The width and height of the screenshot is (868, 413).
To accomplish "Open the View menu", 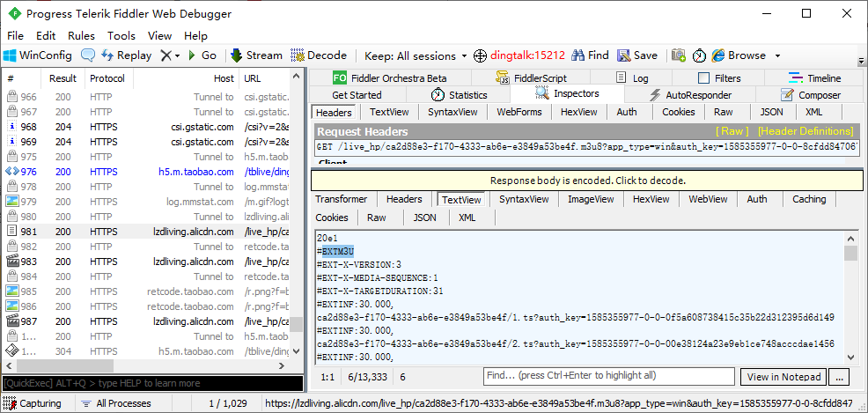I will pos(159,36).
